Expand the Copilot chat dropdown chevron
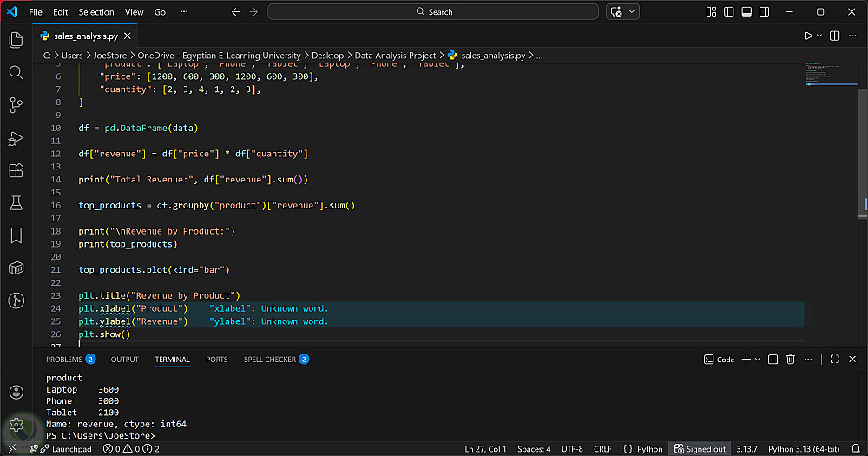The width and height of the screenshot is (868, 456). 632,12
